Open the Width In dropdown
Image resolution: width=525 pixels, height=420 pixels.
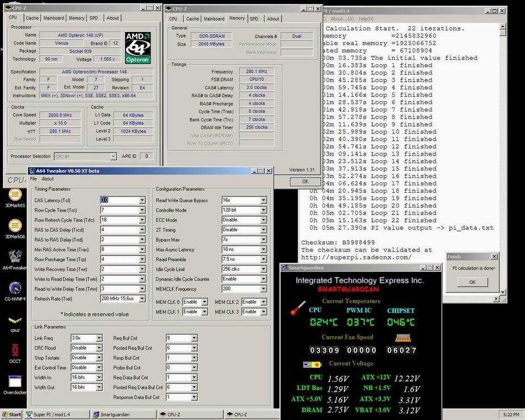pyautogui.click(x=99, y=377)
